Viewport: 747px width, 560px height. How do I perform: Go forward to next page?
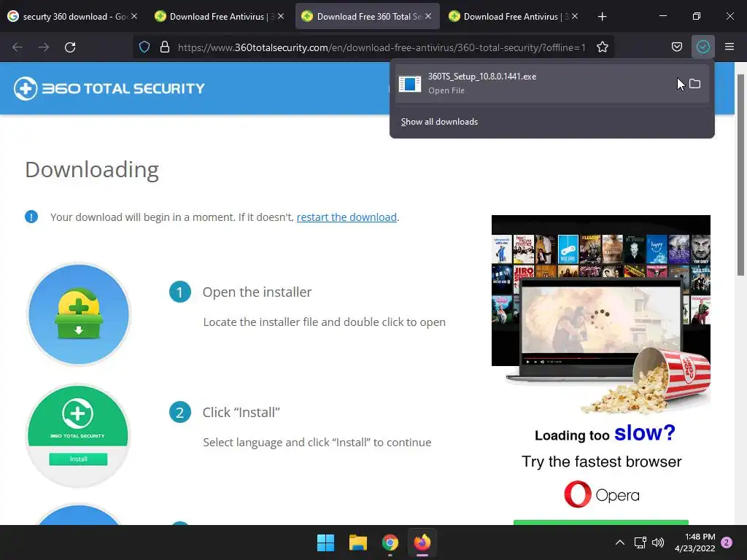coord(44,47)
